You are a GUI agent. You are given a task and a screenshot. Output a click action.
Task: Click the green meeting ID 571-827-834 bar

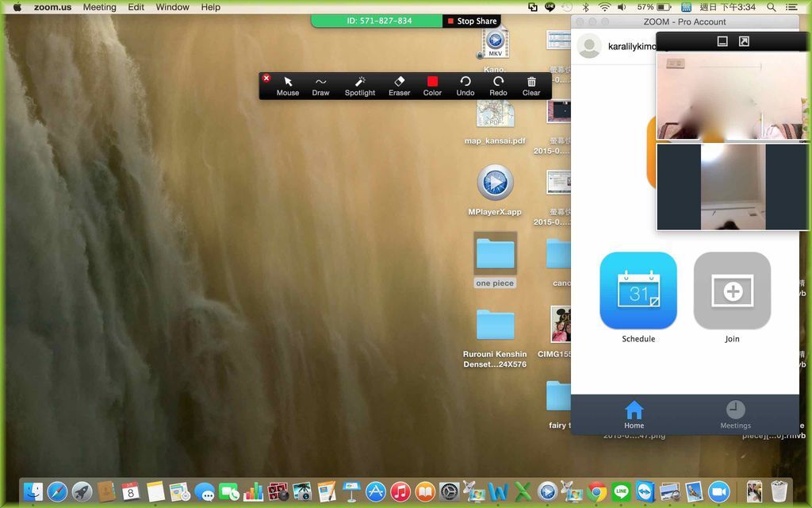pyautogui.click(x=377, y=21)
